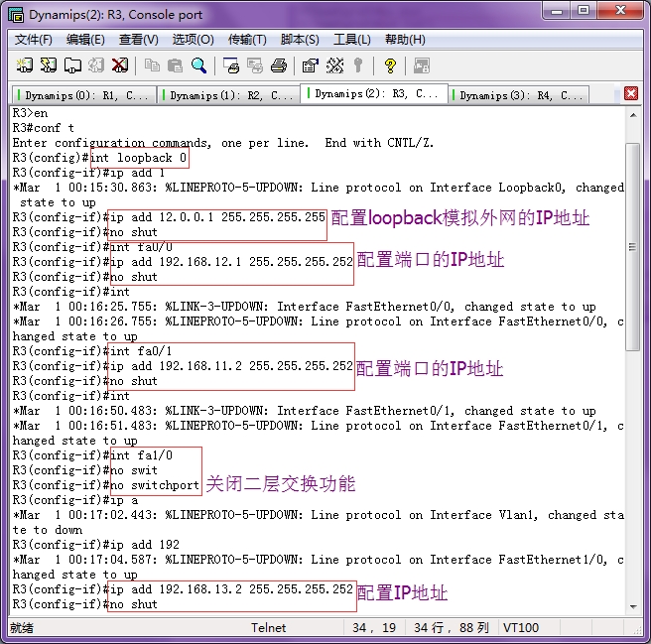651x644 pixels.
Task: Open Global Options tools icon
Action: point(334,65)
